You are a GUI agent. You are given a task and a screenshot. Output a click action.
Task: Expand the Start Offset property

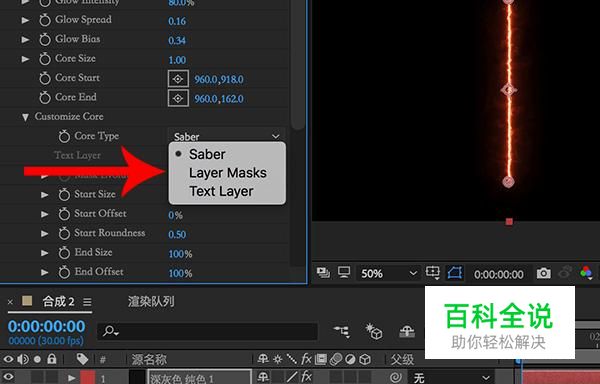(x=45, y=214)
